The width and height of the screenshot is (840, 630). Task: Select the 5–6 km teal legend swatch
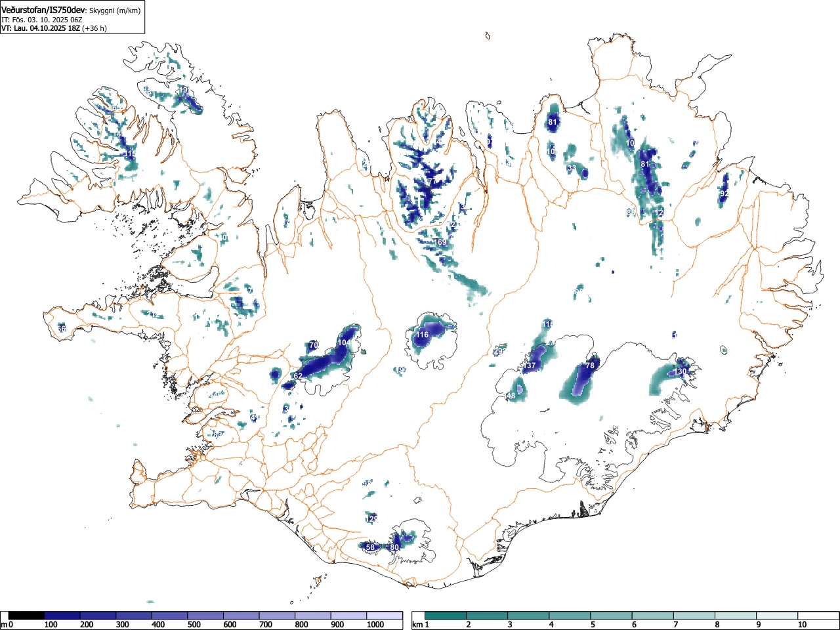pos(612,616)
